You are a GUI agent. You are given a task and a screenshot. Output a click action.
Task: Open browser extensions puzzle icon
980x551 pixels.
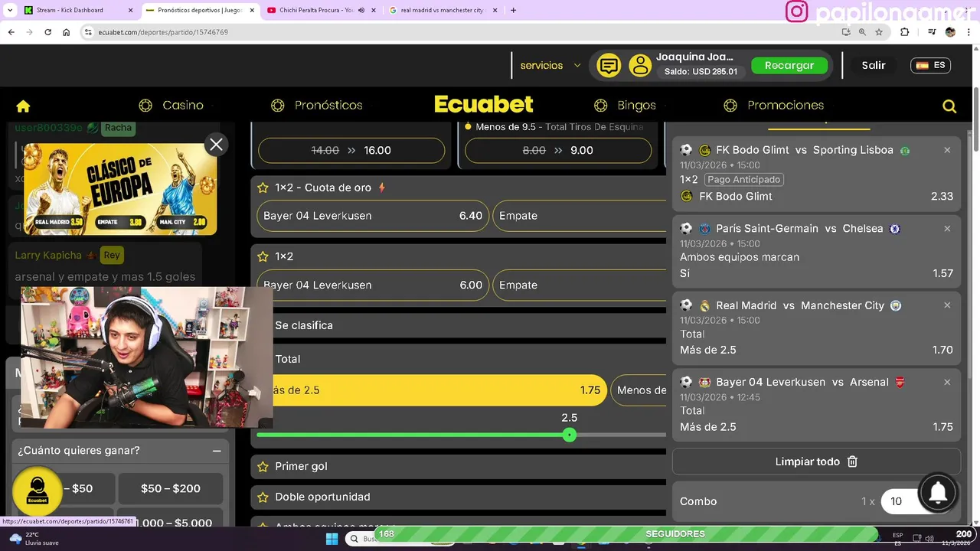tap(904, 32)
